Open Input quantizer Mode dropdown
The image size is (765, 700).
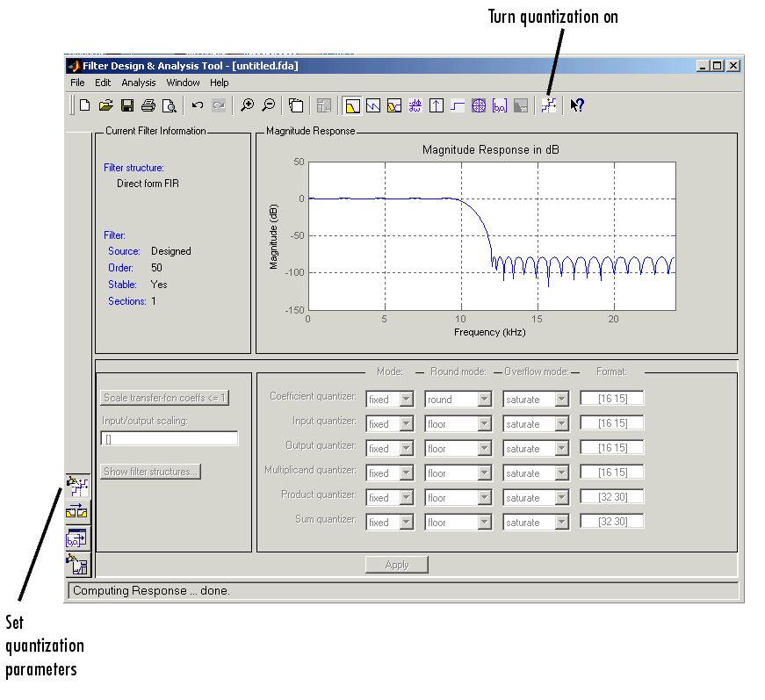390,423
